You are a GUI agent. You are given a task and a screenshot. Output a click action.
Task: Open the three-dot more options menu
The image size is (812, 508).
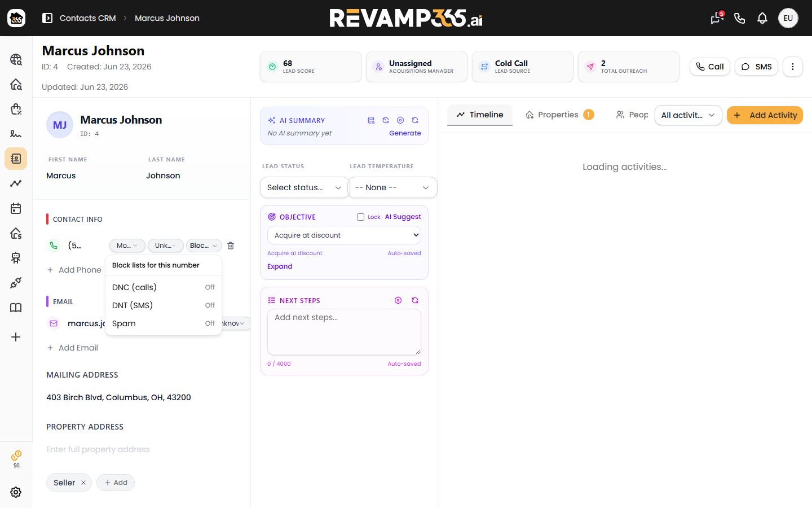(x=792, y=67)
